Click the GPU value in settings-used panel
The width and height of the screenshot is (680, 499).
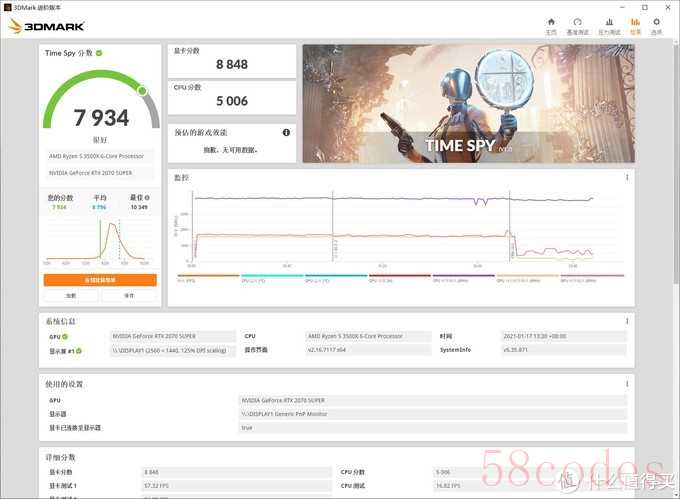coord(433,401)
